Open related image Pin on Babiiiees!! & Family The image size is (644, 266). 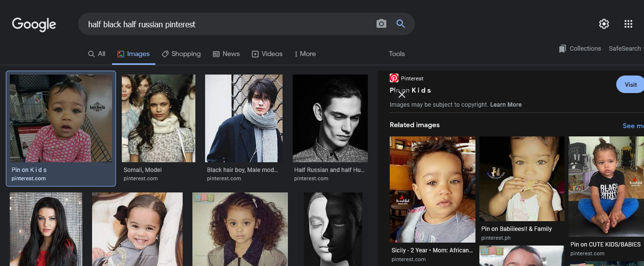tap(522, 179)
